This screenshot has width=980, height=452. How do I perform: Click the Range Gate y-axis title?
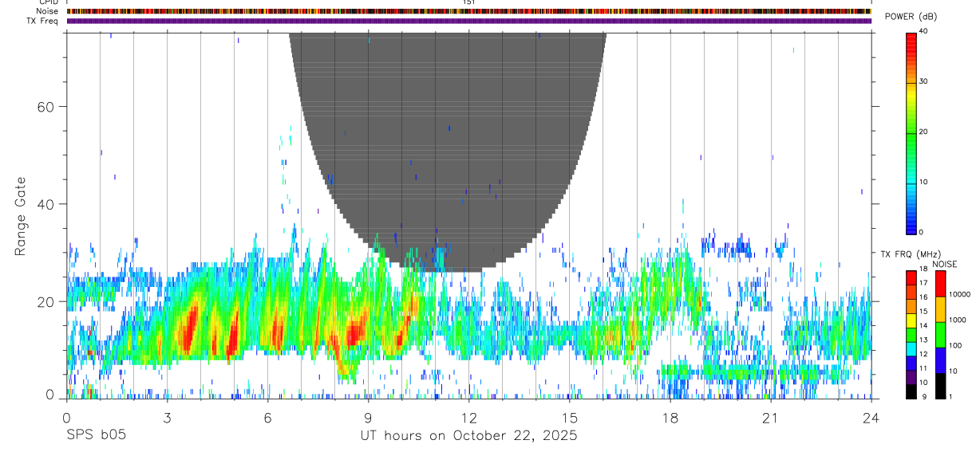pyautogui.click(x=22, y=216)
